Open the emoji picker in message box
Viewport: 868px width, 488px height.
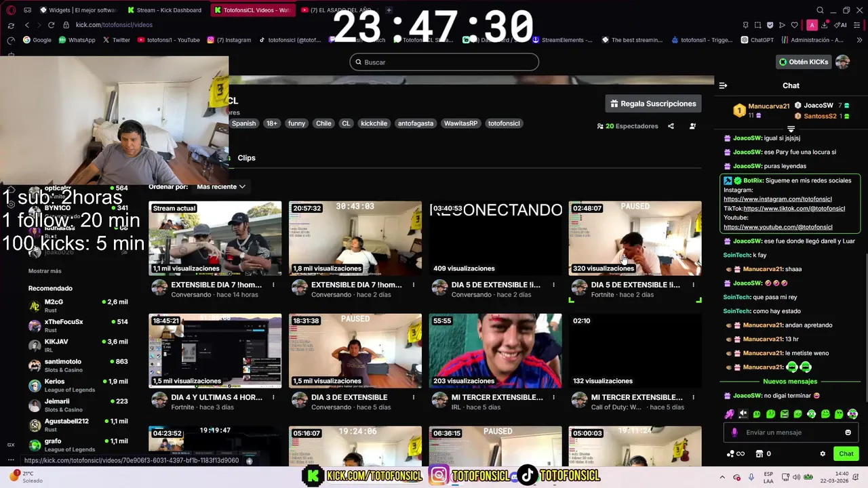[848, 432]
